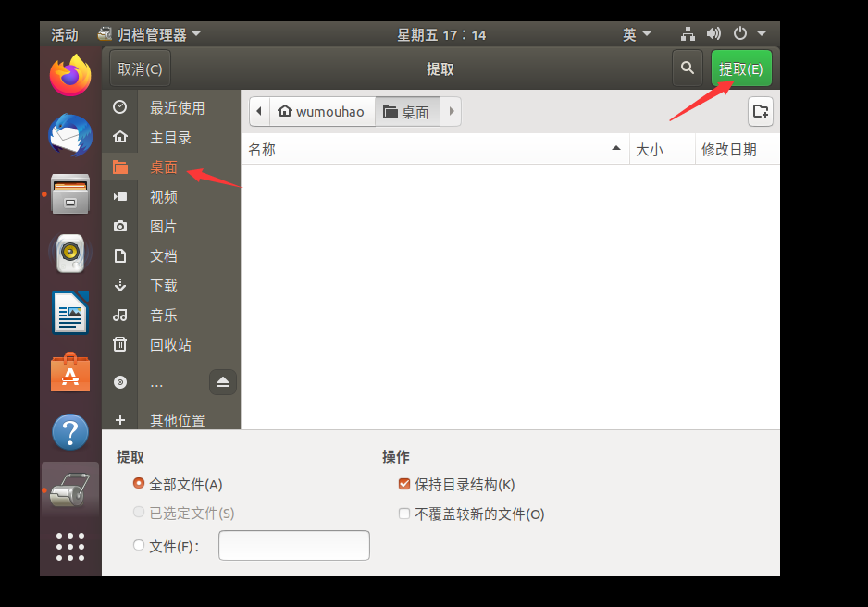This screenshot has height=607, width=868.
Task: Open Ubuntu Software store icon
Action: tap(70, 372)
